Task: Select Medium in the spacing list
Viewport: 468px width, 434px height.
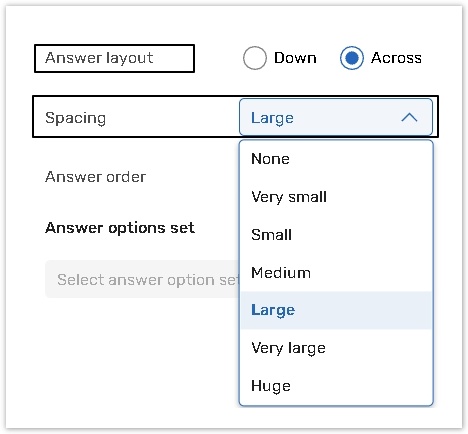Action: 336,273
